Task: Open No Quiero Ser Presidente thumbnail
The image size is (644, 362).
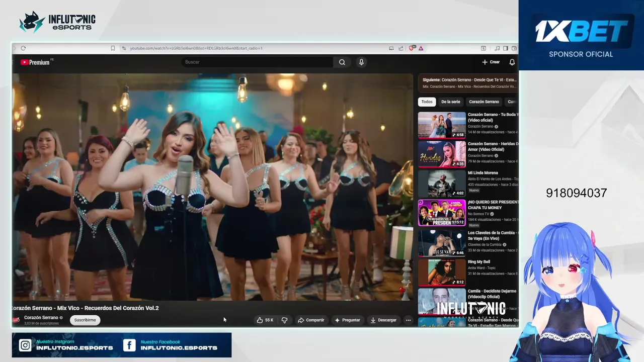Action: pos(442,213)
